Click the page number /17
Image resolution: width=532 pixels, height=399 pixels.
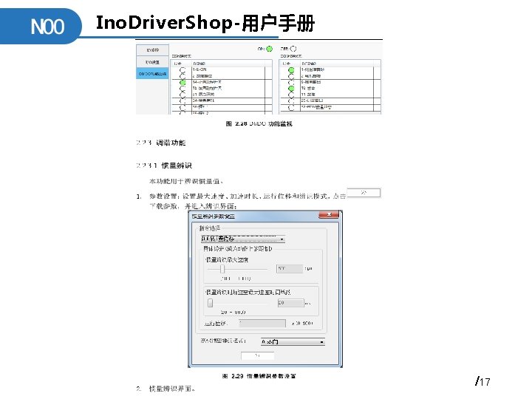coord(482,382)
